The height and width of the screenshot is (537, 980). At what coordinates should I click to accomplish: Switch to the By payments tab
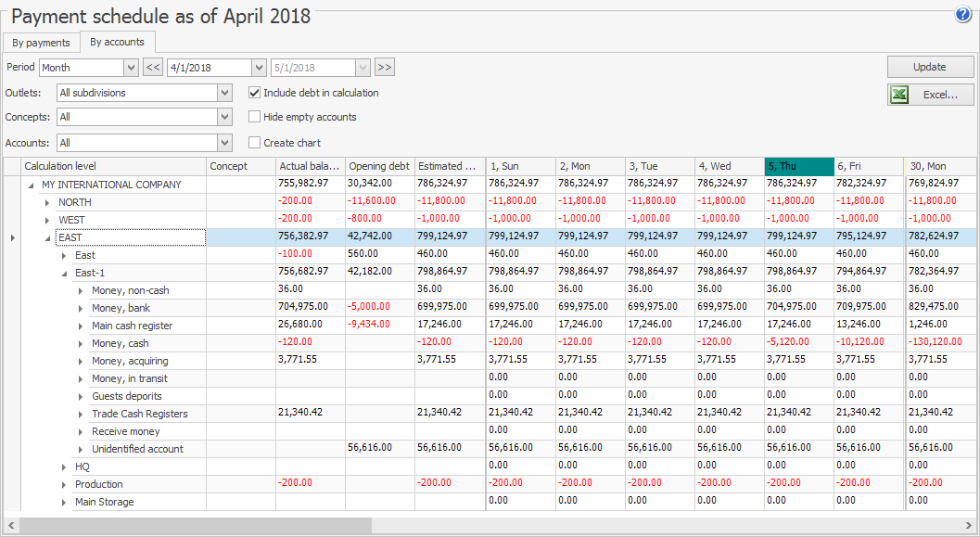41,43
